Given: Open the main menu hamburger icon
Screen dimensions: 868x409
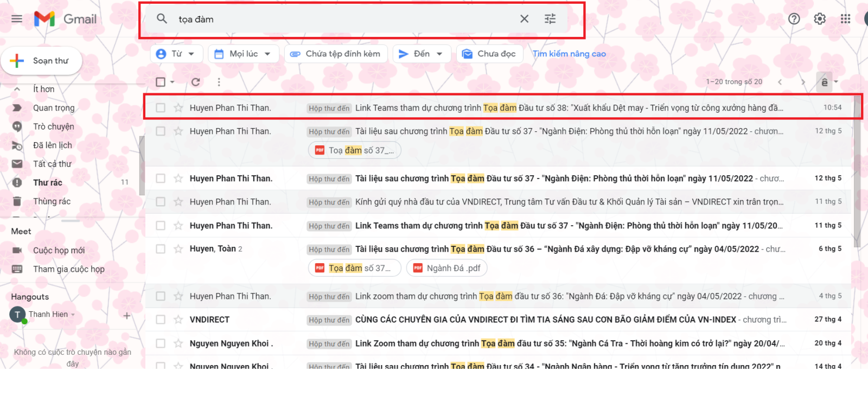Looking at the screenshot, I should click(17, 19).
